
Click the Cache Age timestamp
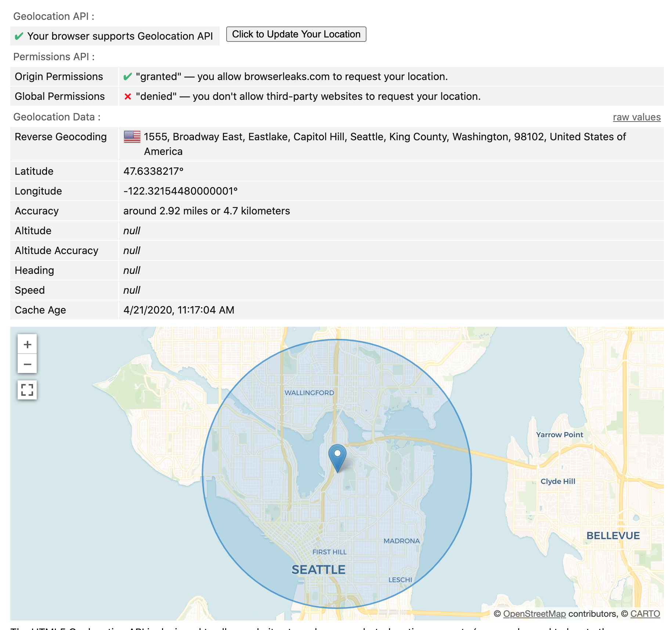click(179, 309)
